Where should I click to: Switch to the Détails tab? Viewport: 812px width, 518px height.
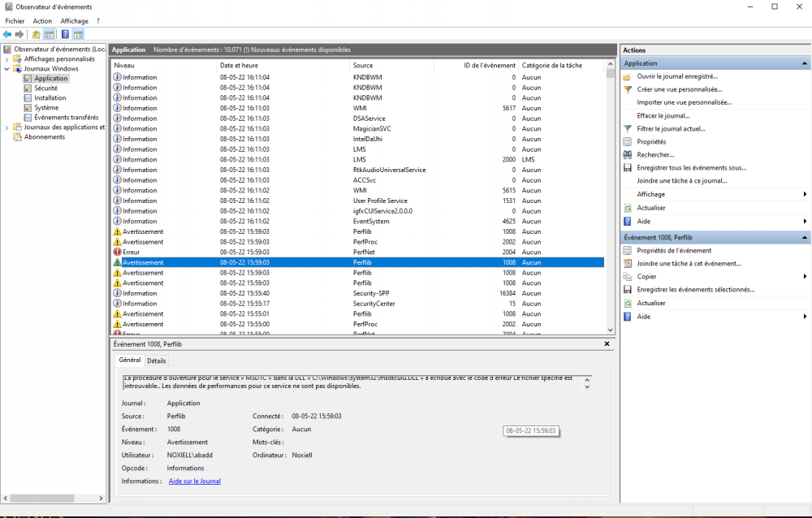point(157,360)
